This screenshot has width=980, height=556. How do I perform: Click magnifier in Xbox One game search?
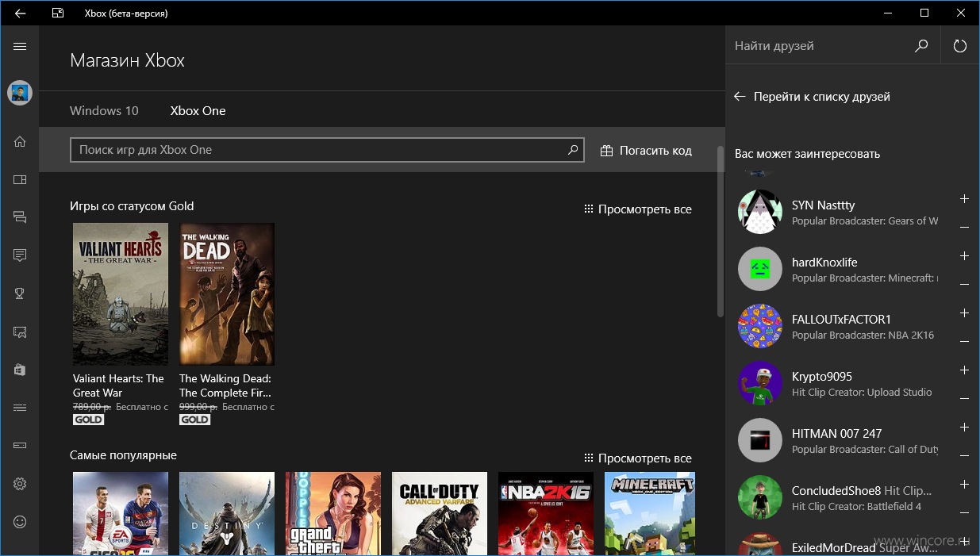[573, 150]
